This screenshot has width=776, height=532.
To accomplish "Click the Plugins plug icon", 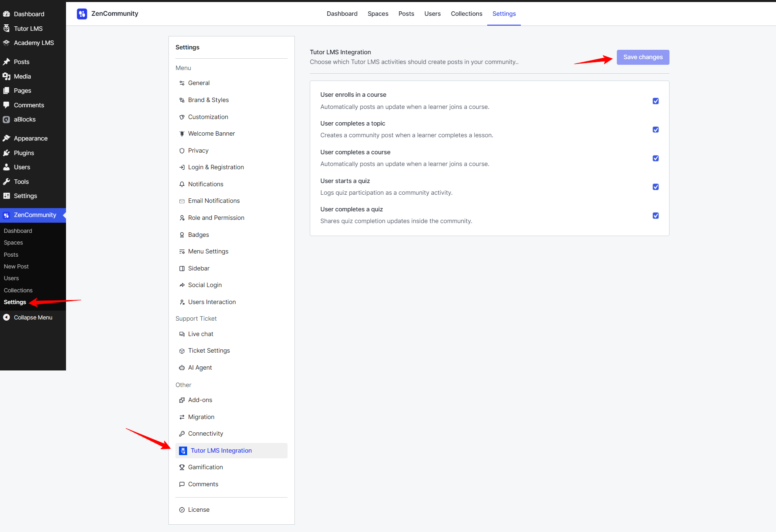I will 6,153.
